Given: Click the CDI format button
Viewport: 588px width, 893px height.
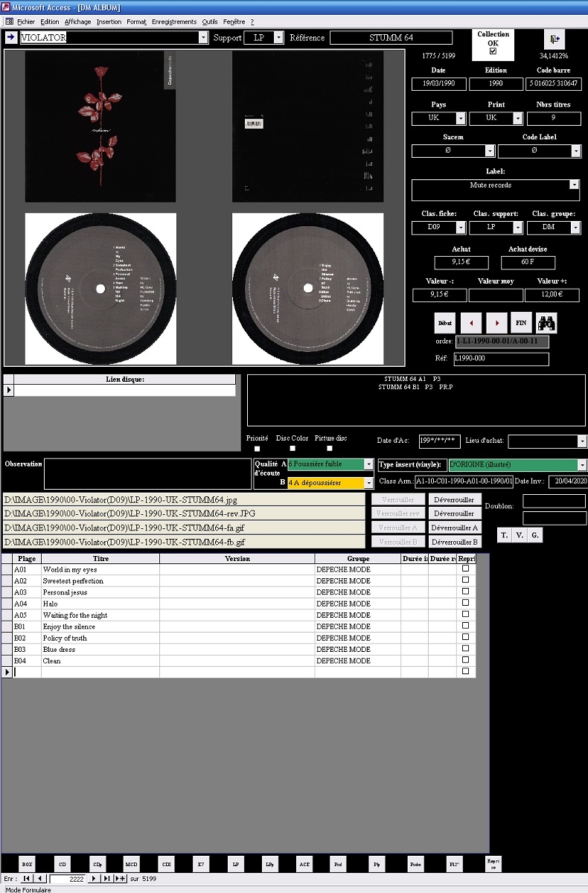Looking at the screenshot, I should 167,864.
